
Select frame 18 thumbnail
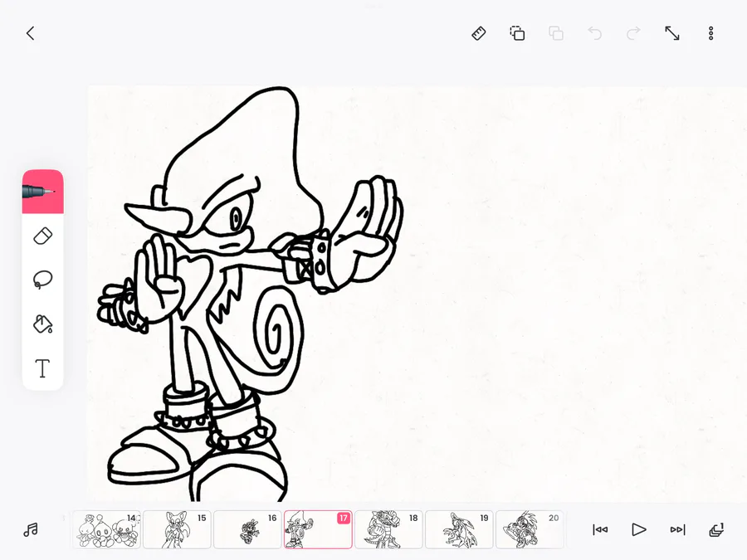point(388,529)
